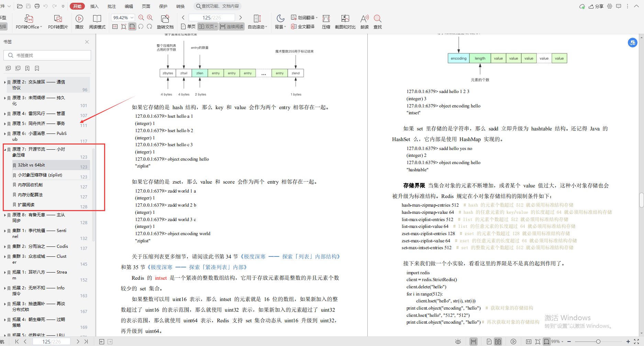Toggle eye protection mode in status bar
Screen dimensions: 644x346
pos(458,342)
